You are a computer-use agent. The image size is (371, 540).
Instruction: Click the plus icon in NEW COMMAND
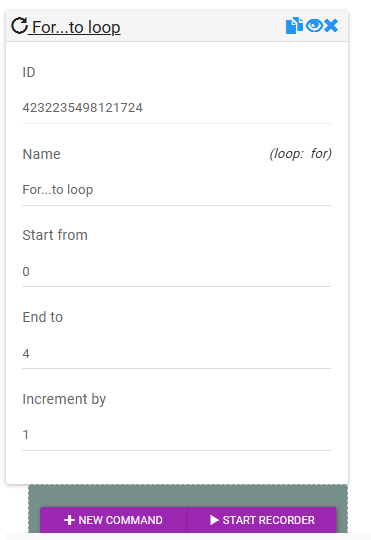[x=70, y=520]
